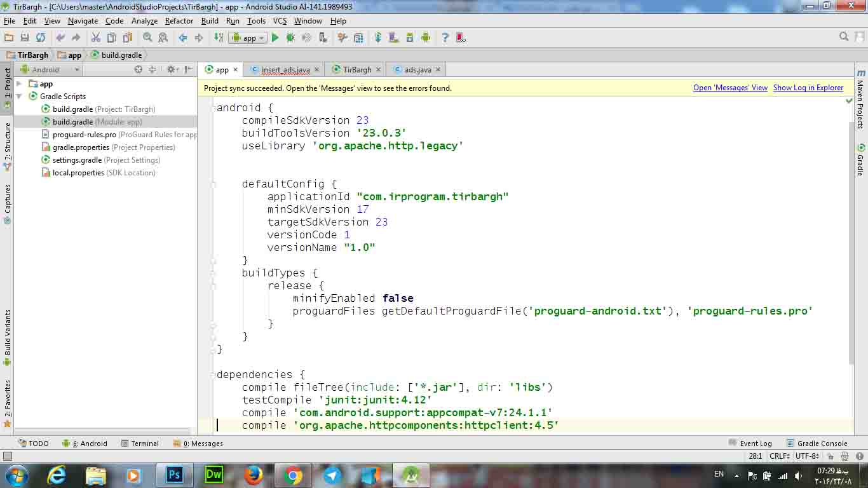Navigate Back with the left arrow
This screenshot has height=488, width=868.
click(183, 37)
